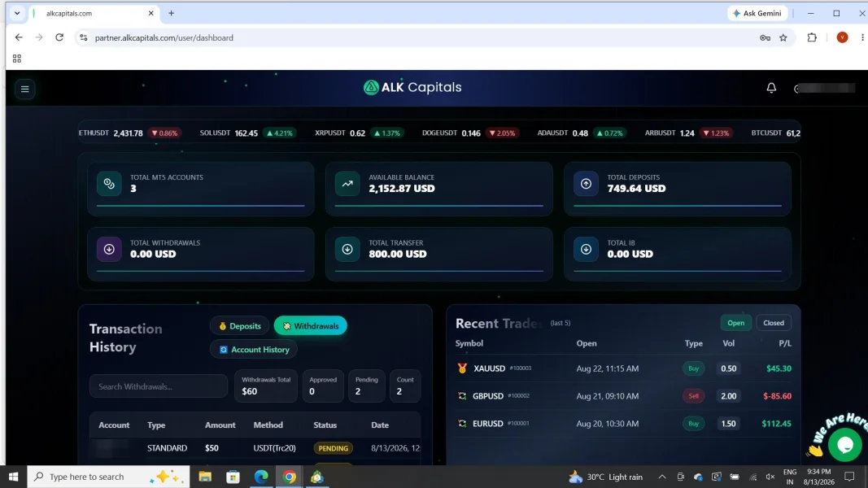The image size is (868, 488).
Task: Open the tab search dropdown
Action: pyautogui.click(x=17, y=13)
